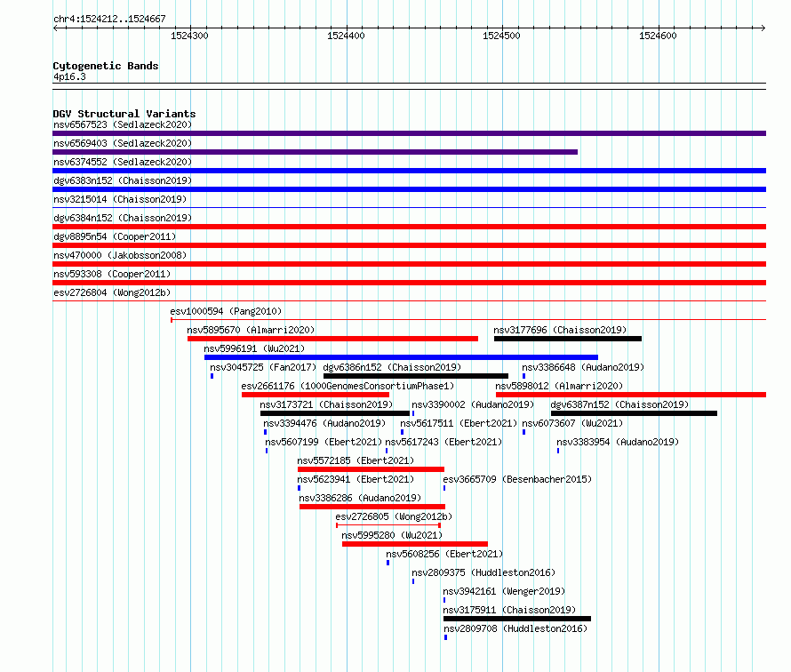Open nsv3942161 (Wenger2019) label
Image resolution: width=791 pixels, height=672 pixels.
(504, 591)
